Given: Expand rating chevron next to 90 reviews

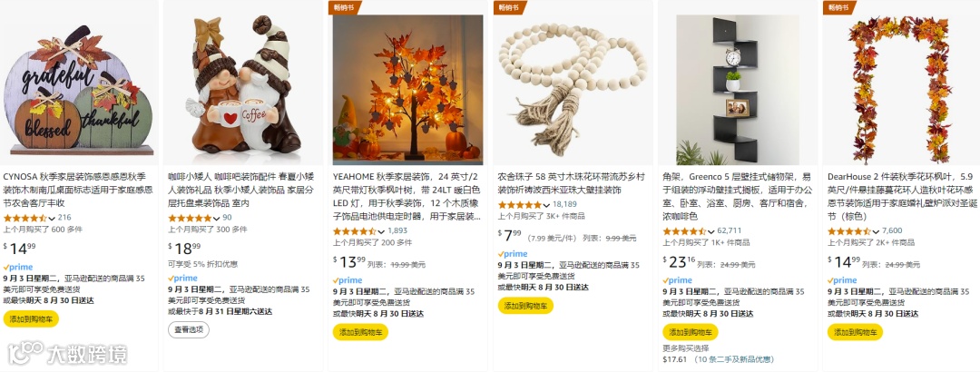Looking at the screenshot, I should pyautogui.click(x=217, y=218).
